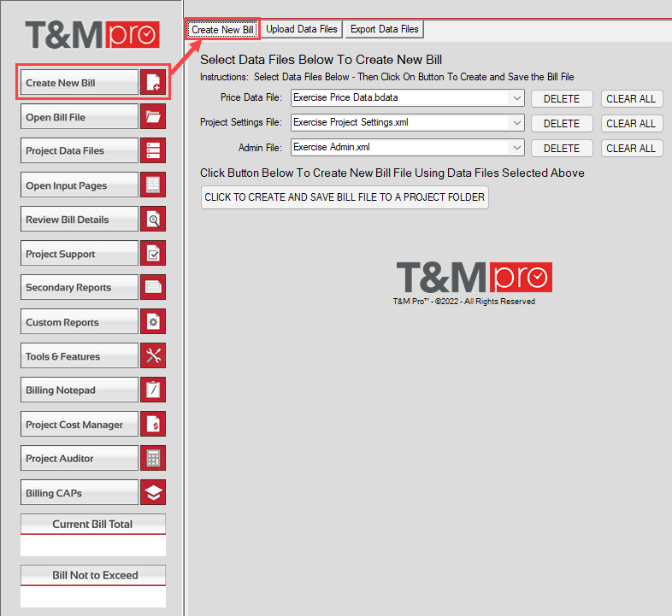This screenshot has height=616, width=672.
Task: Clear all Admin files
Action: tap(631, 148)
